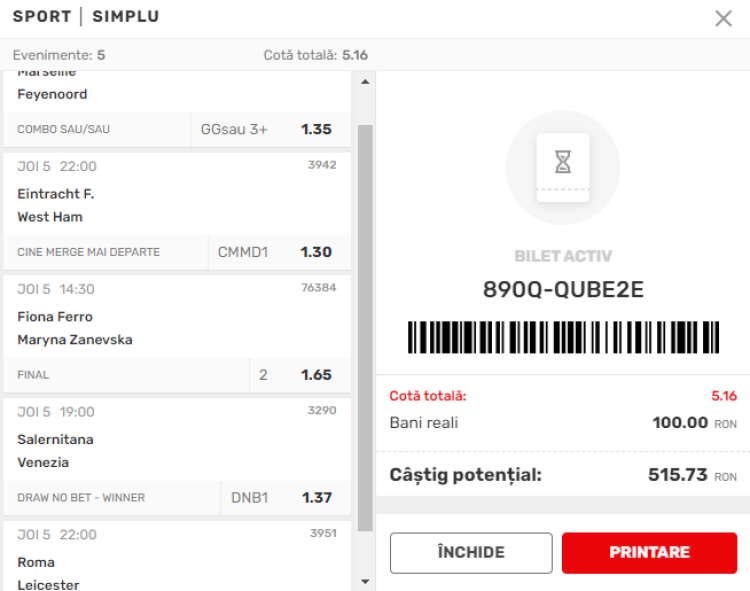The image size is (750, 591).
Task: Click the event list scrollbar thumb
Action: coord(365,328)
